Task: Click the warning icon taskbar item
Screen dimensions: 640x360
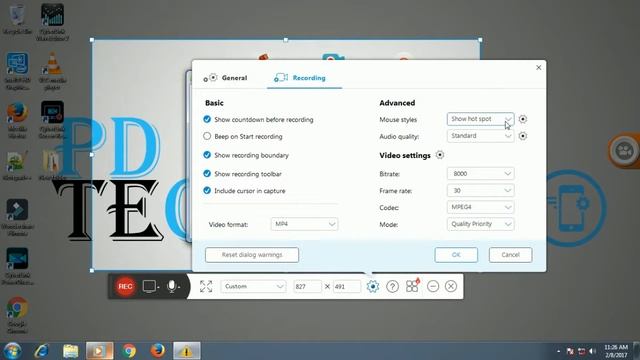Action: coord(187,351)
